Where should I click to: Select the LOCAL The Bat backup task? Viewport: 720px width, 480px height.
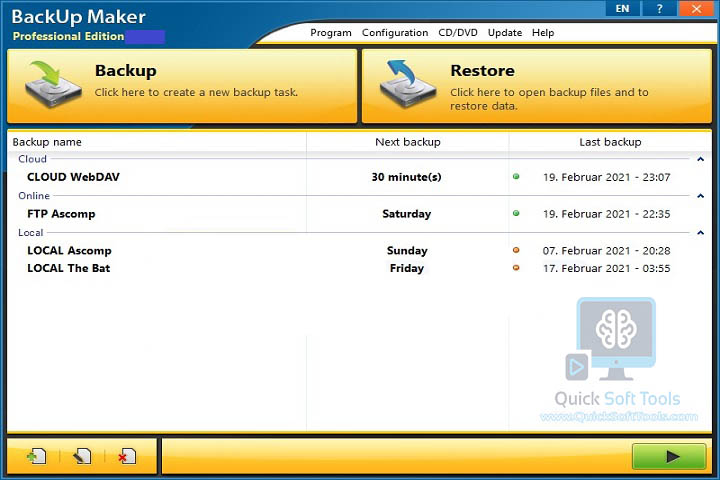point(68,268)
